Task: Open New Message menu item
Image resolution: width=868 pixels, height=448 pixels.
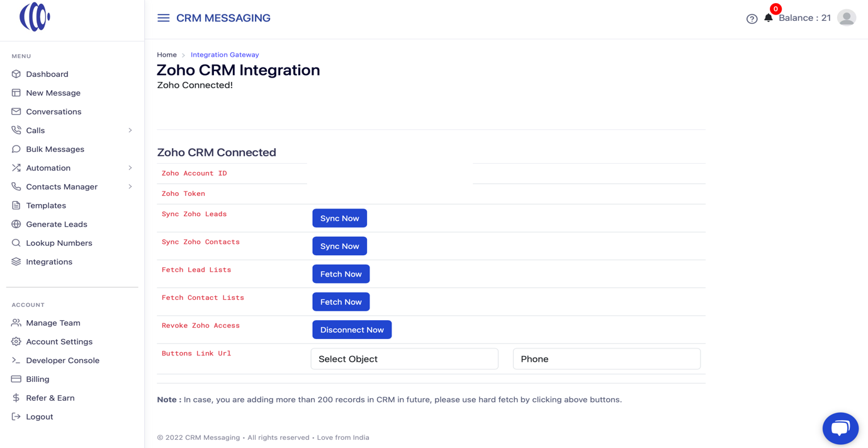Action: pos(53,93)
